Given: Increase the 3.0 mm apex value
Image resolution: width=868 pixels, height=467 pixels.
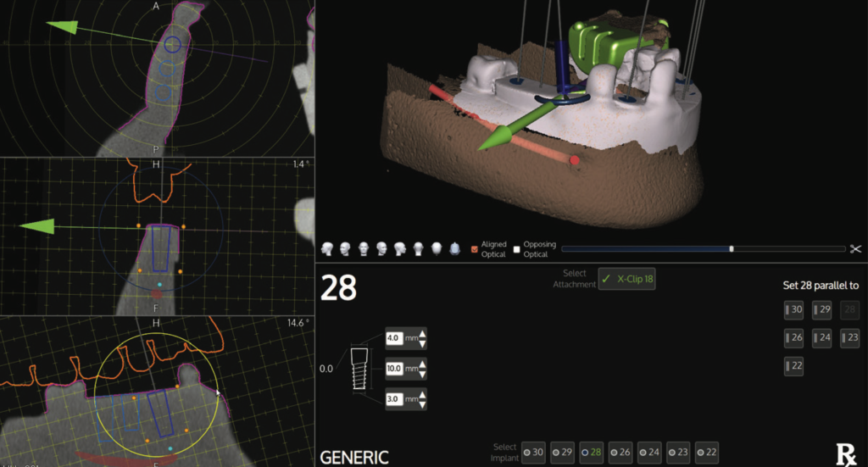Looking at the screenshot, I should pyautogui.click(x=423, y=395).
